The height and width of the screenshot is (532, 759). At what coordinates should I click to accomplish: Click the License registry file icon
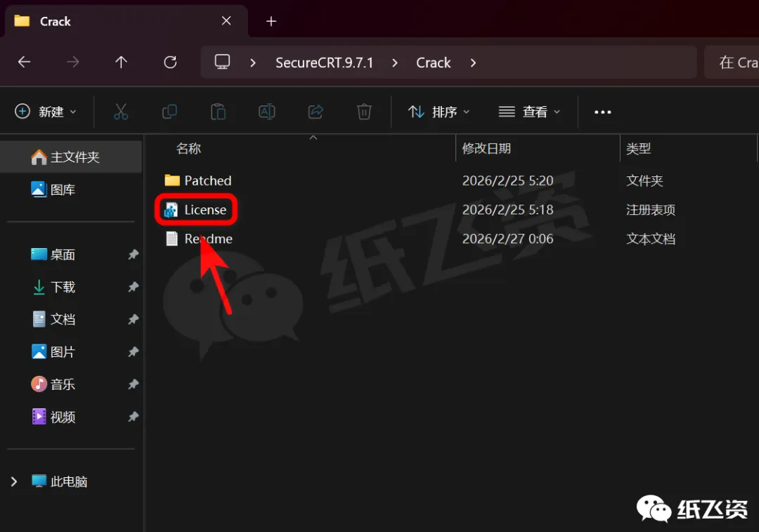pyautogui.click(x=171, y=209)
